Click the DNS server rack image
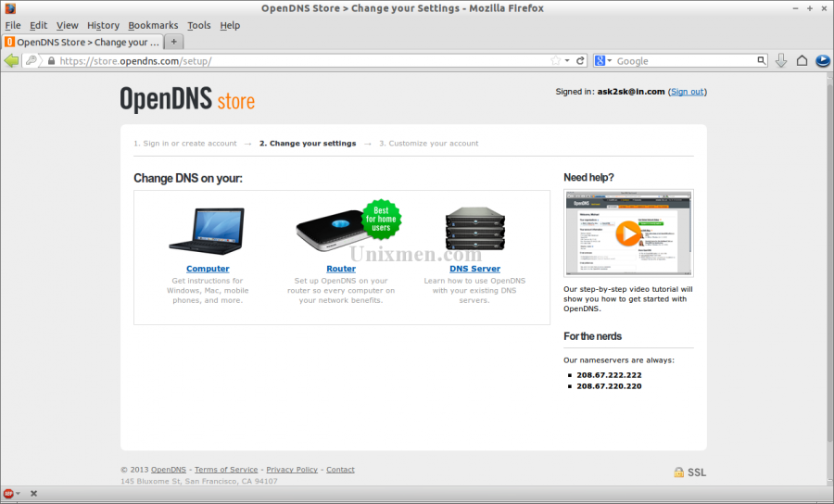This screenshot has width=834, height=504. point(475,229)
